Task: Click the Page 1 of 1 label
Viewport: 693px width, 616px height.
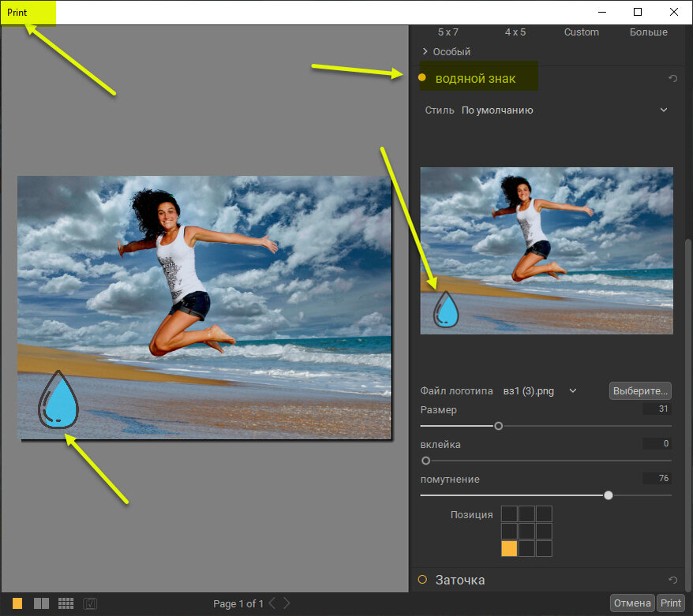Action: (238, 603)
